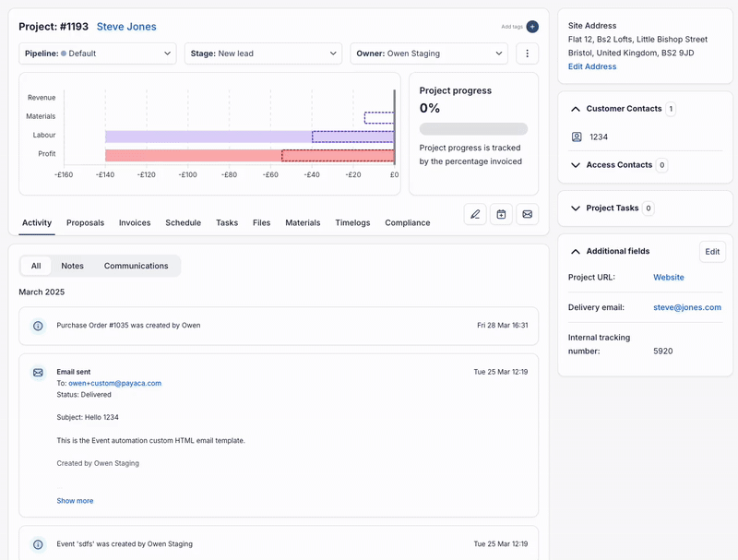738x560 pixels.
Task: Open the three-dot project options menu
Action: click(527, 54)
